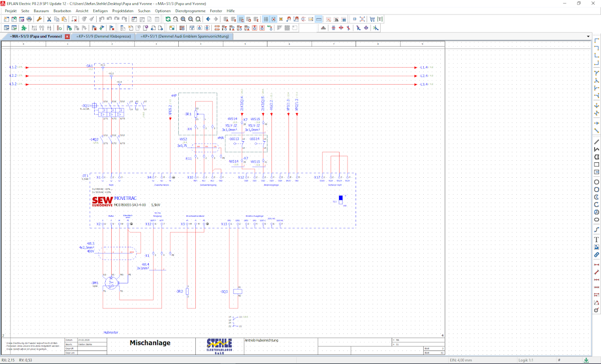Click the Print icon in toolbar
The image size is (601, 364).
29,19
